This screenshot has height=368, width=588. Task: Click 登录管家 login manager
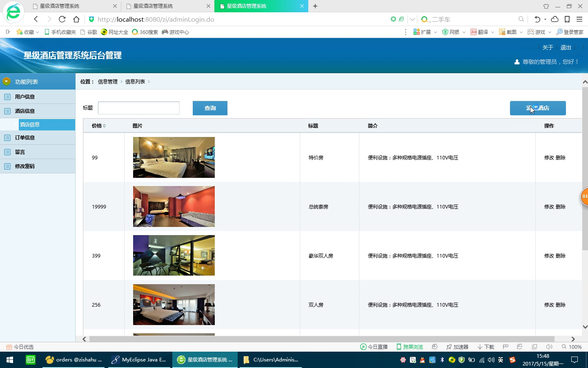tap(570, 32)
